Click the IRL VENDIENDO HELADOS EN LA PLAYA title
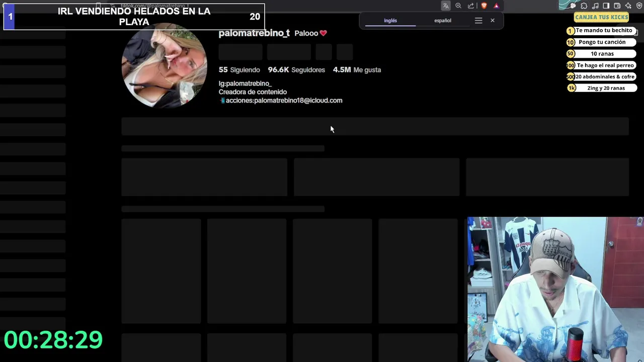 134,17
